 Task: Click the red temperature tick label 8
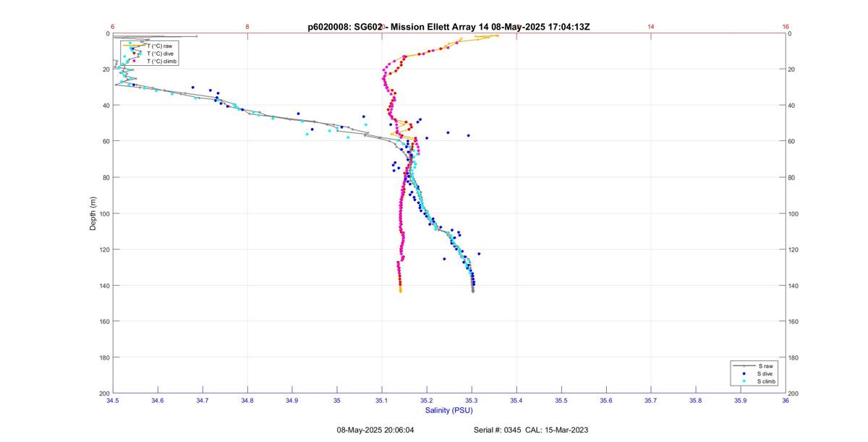(247, 27)
